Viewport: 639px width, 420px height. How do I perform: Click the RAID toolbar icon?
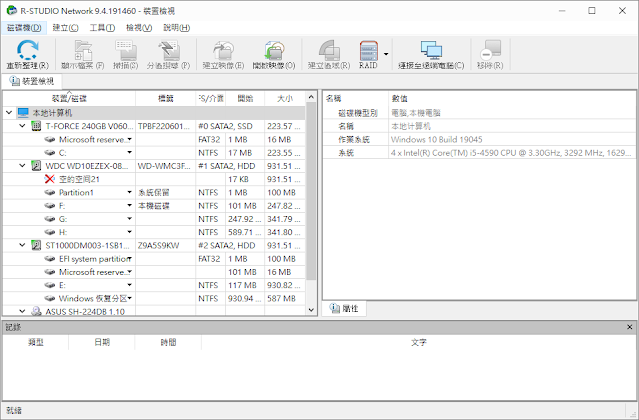(368, 54)
